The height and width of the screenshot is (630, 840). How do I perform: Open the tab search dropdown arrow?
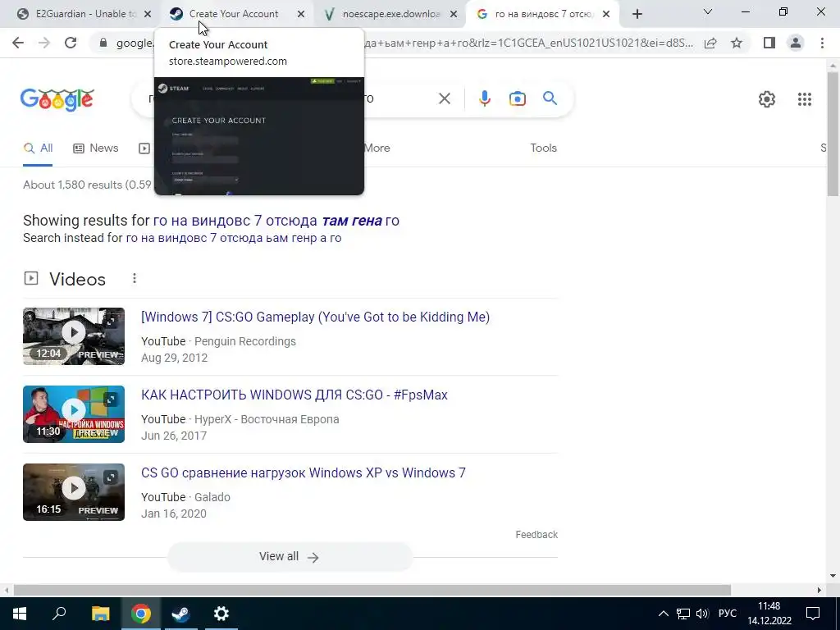pyautogui.click(x=708, y=11)
